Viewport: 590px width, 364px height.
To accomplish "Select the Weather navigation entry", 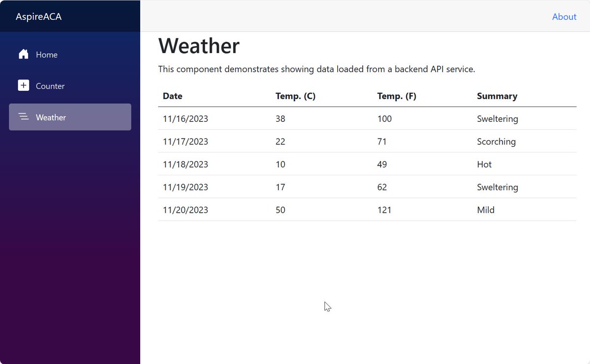I will pos(51,117).
